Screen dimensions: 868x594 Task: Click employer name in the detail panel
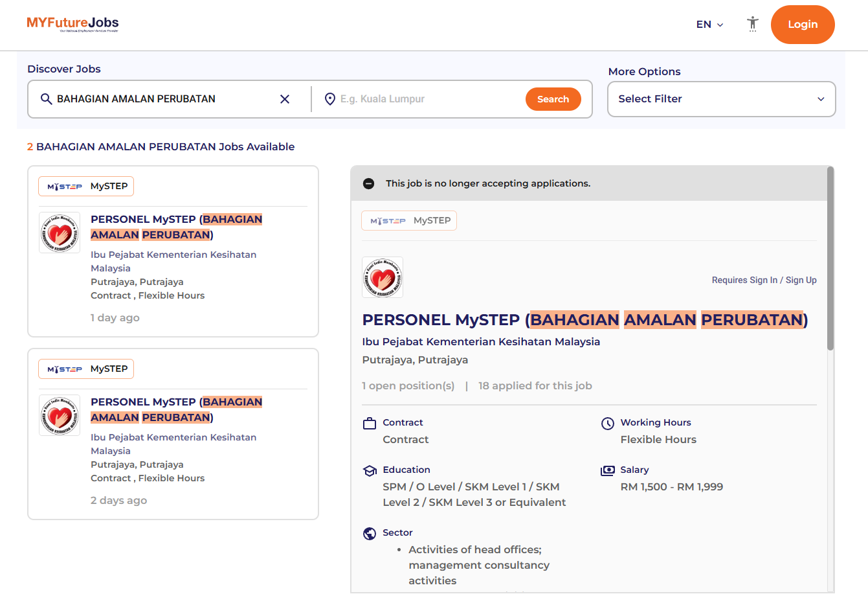[481, 341]
